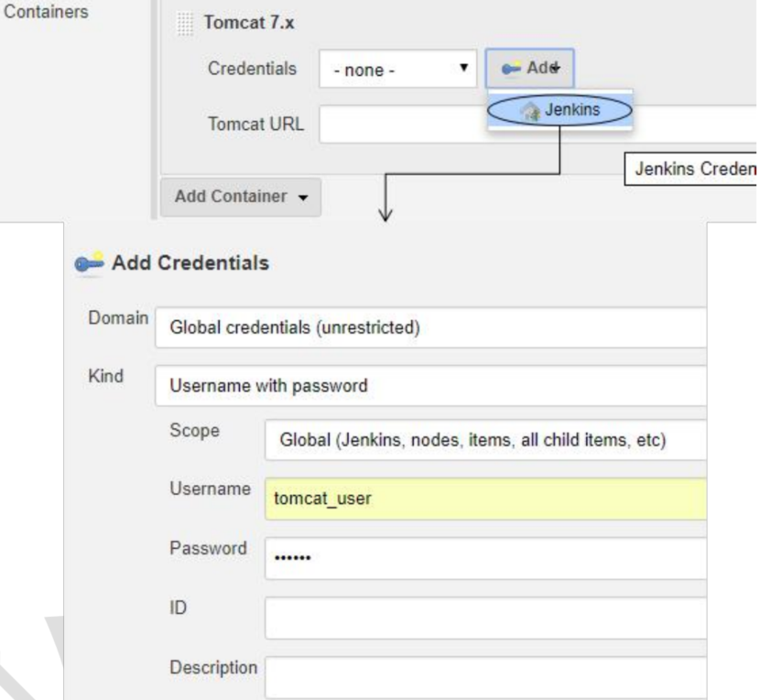Open the Scope dropdown Global Jenkins nodes
Screen dimensions: 760x700
[x=485, y=440]
